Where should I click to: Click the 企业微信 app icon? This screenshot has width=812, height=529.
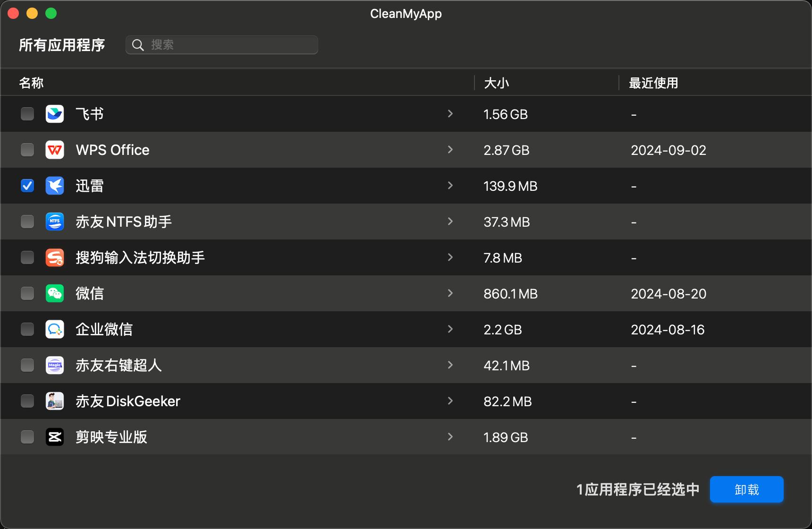click(x=55, y=329)
